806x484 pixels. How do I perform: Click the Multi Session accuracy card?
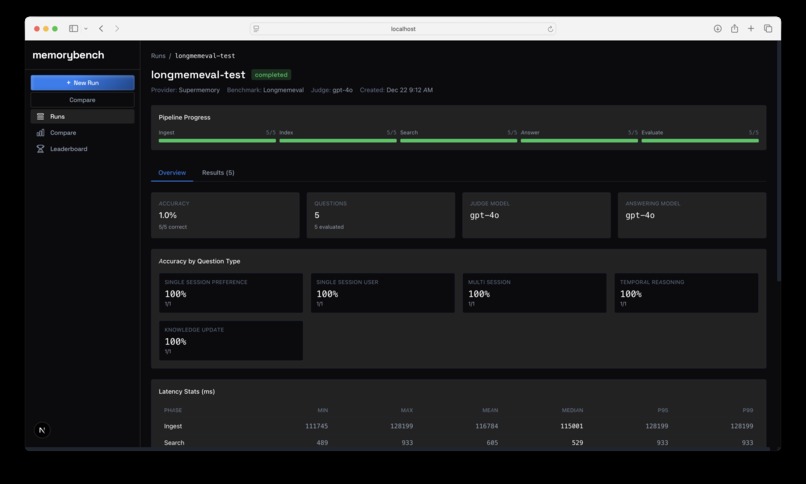click(x=535, y=293)
